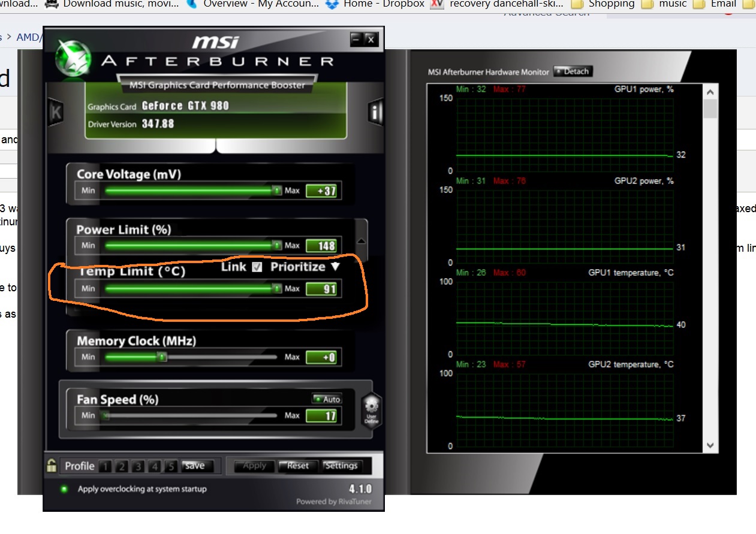Screen dimensions: 756x534
Task: Click the GPU2 power graph
Action: coord(564,227)
